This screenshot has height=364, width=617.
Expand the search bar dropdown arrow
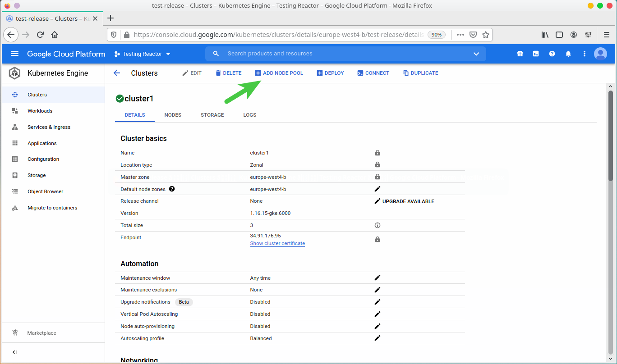pos(476,54)
